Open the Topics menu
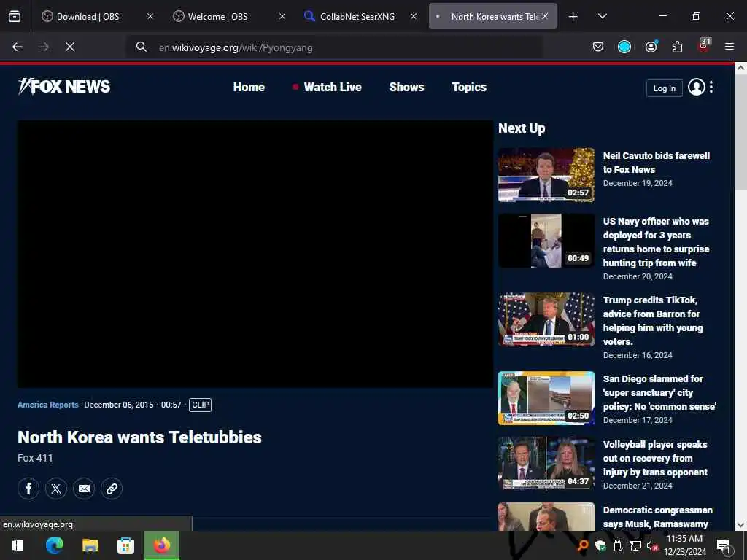747x560 pixels. tap(469, 87)
